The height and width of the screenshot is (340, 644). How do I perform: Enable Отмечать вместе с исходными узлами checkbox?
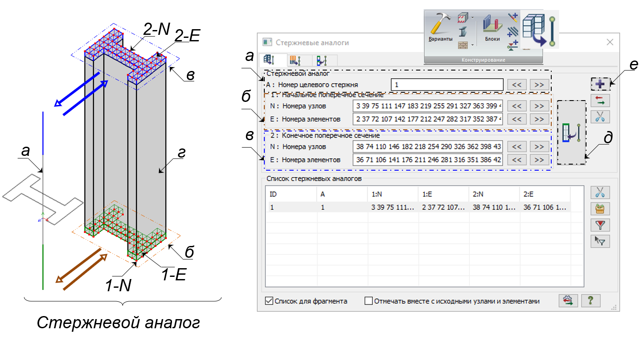click(x=368, y=301)
